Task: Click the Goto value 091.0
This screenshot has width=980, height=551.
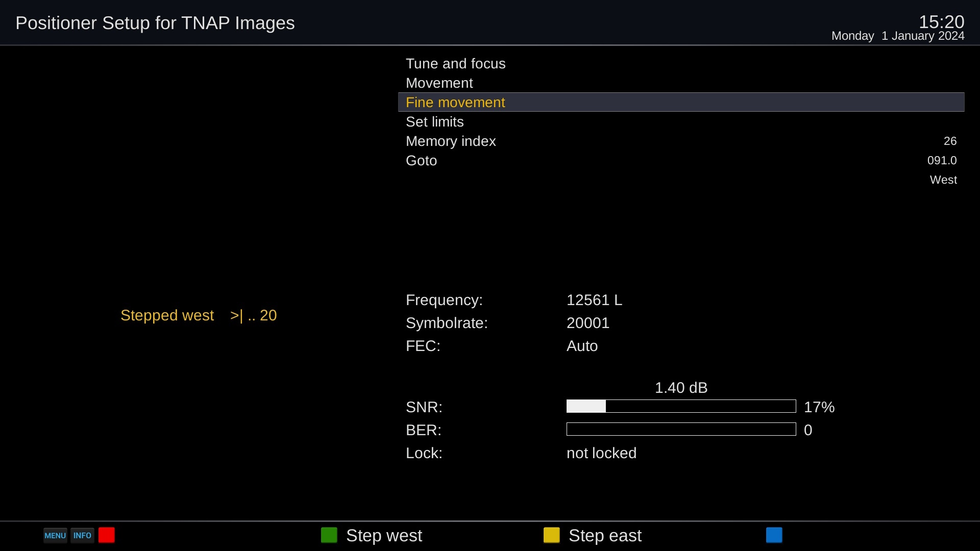Action: [942, 160]
